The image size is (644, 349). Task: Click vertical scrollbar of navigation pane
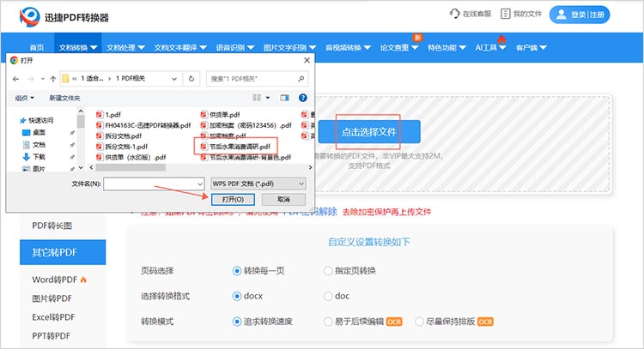[81, 122]
